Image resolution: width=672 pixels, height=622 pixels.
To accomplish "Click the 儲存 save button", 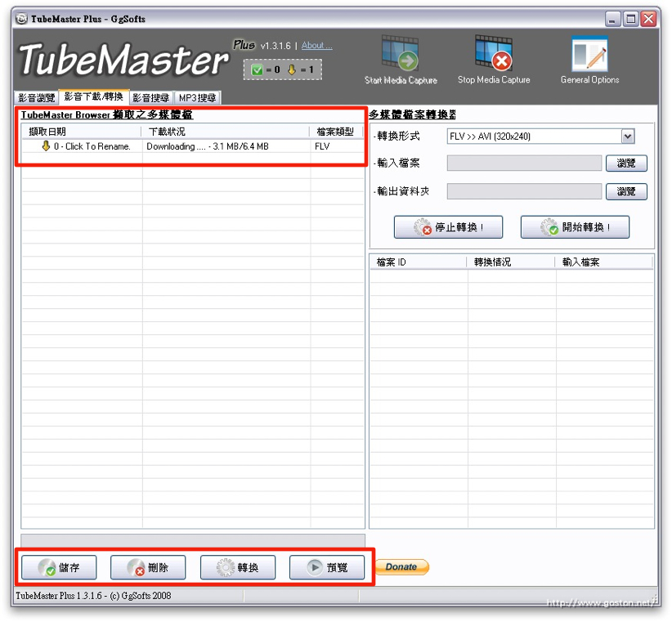I will (x=59, y=567).
